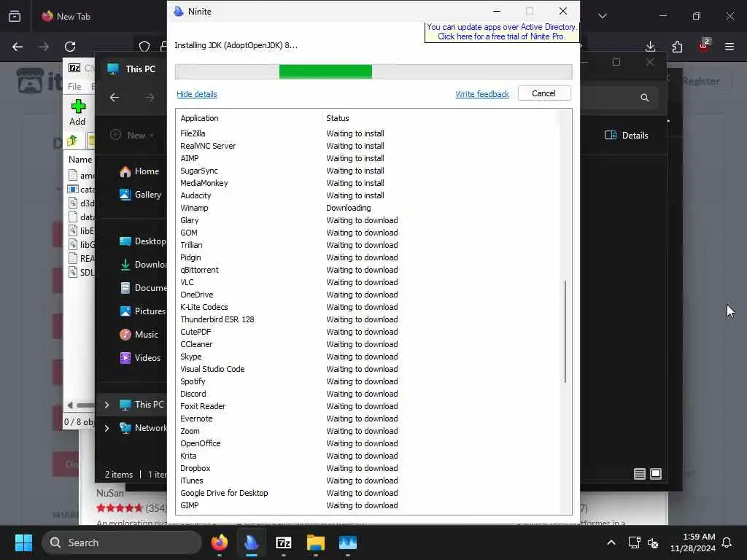Click the 7-Zip Name column header
The height and width of the screenshot is (560, 747).
[80, 160]
